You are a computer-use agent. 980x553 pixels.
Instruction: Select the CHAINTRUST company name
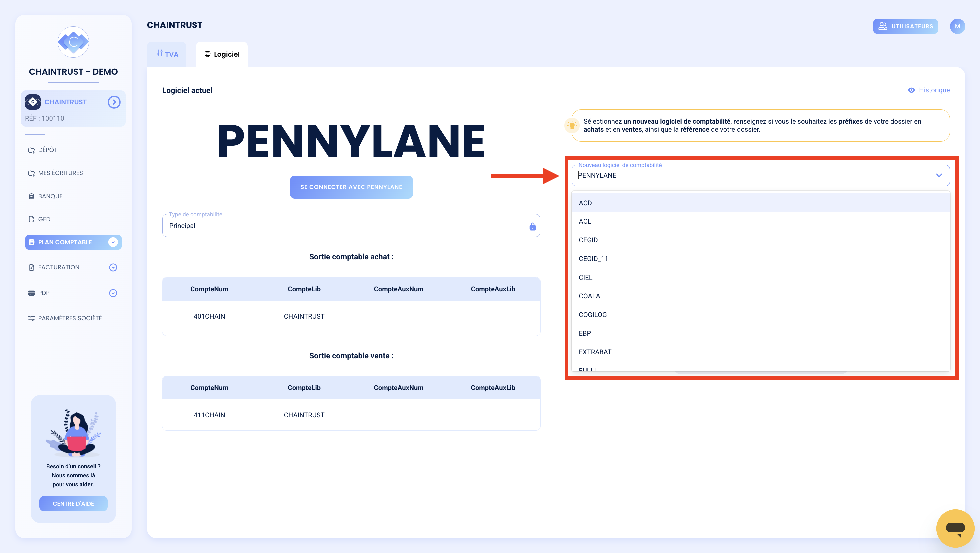pyautogui.click(x=65, y=102)
